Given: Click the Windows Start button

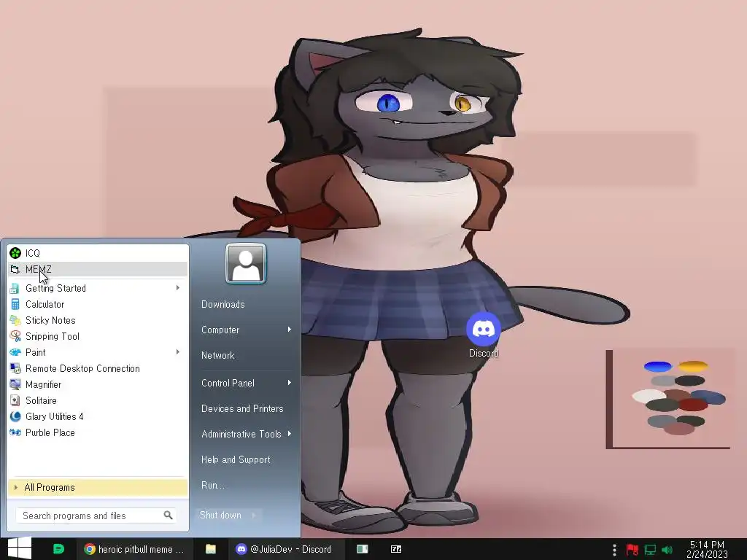Looking at the screenshot, I should coord(19,548).
